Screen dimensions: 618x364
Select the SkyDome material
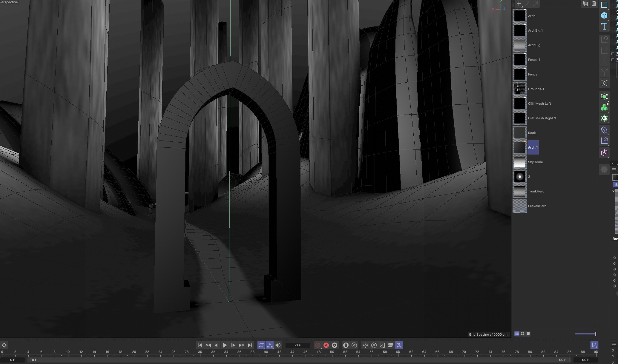[535, 162]
